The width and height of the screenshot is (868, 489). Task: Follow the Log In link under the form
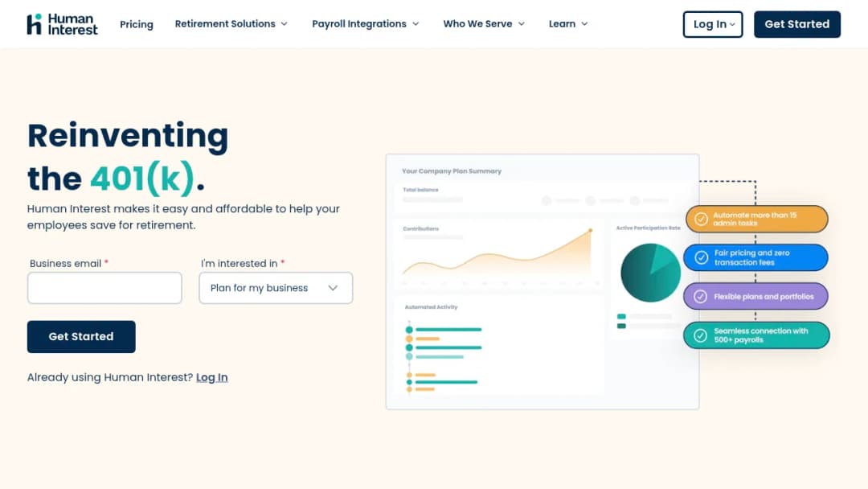pos(212,377)
